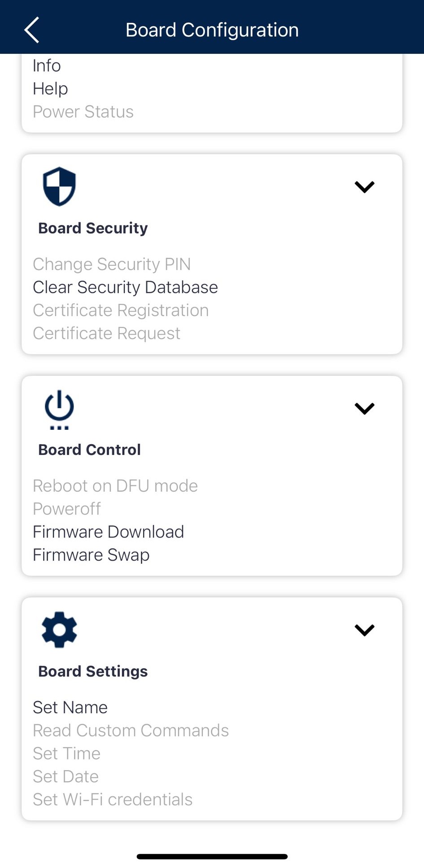Click the Board Control power icon
The width and height of the screenshot is (424, 868).
click(x=59, y=409)
